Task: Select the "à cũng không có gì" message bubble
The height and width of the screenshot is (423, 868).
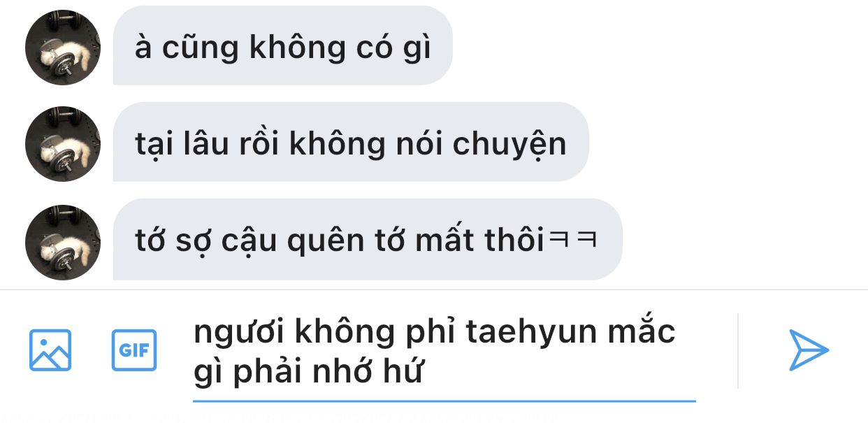Action: 282,48
